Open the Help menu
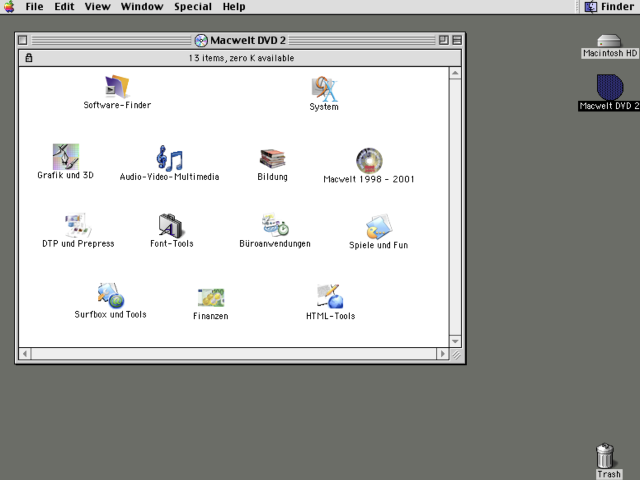The image size is (640, 480). (x=234, y=7)
